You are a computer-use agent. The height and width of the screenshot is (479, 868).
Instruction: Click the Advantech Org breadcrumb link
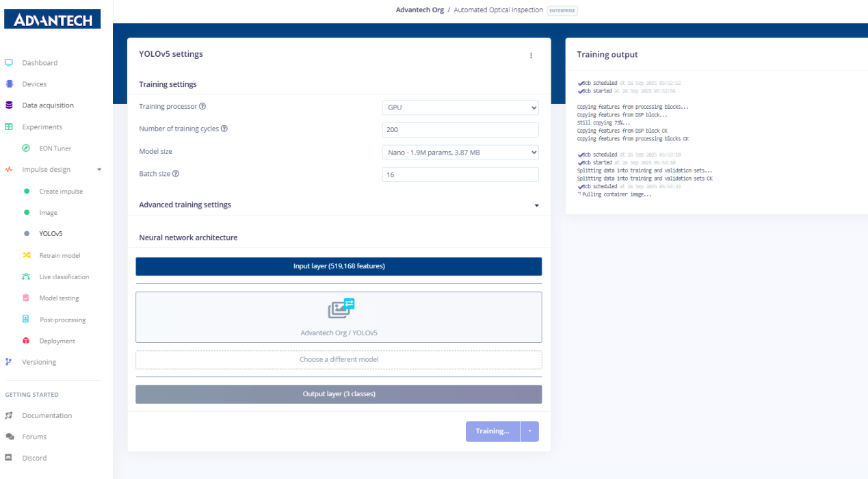pos(419,10)
